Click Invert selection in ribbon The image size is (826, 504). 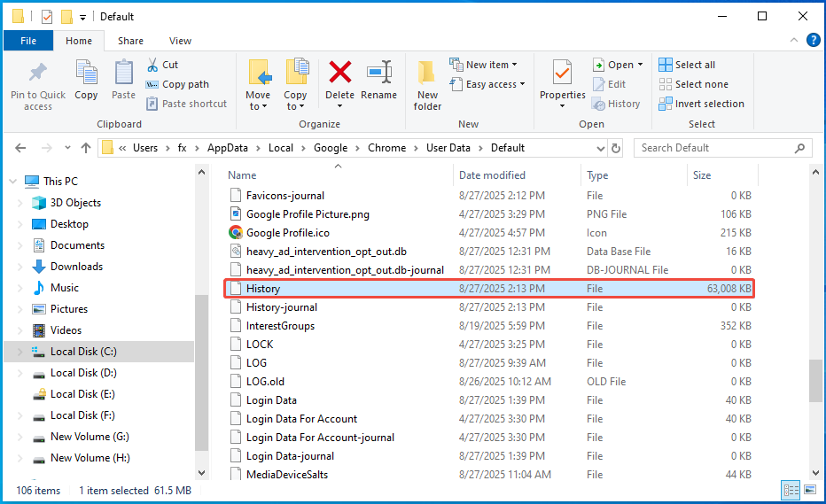coord(701,104)
